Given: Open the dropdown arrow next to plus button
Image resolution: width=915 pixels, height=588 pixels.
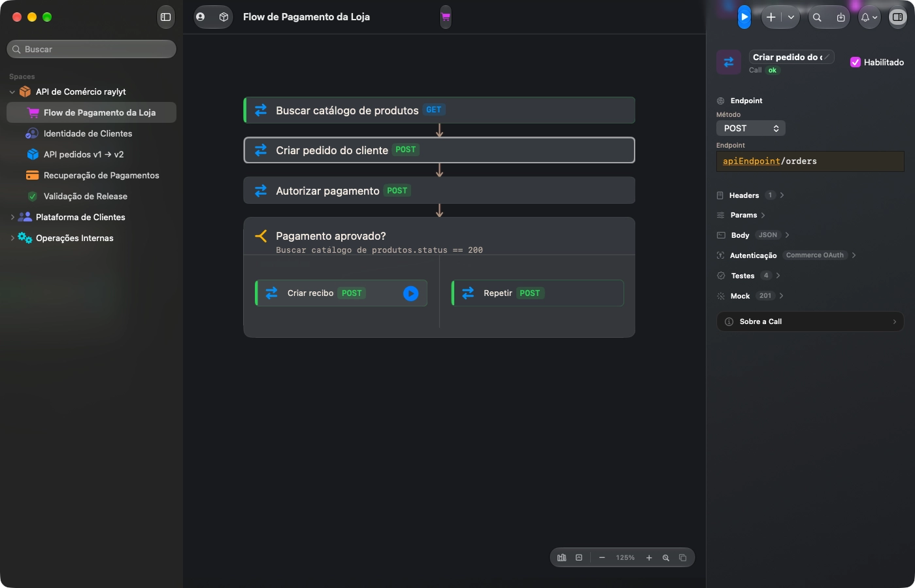Looking at the screenshot, I should (x=791, y=18).
